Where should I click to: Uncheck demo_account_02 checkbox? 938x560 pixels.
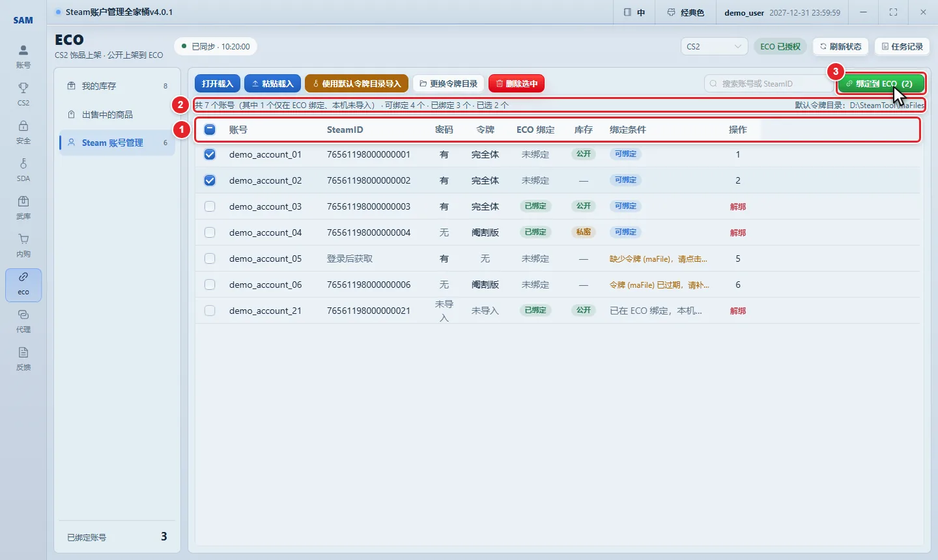[x=210, y=180]
